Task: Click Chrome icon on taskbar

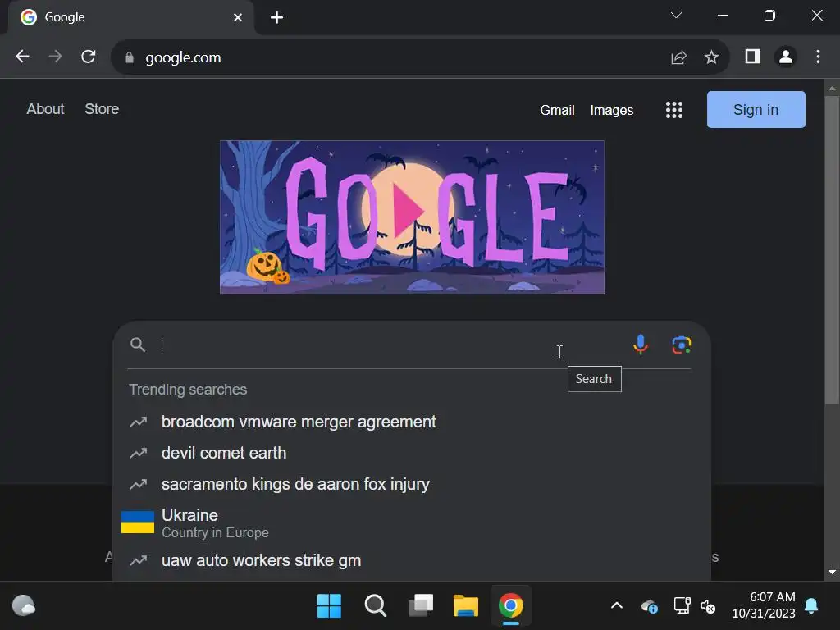Action: click(x=510, y=606)
